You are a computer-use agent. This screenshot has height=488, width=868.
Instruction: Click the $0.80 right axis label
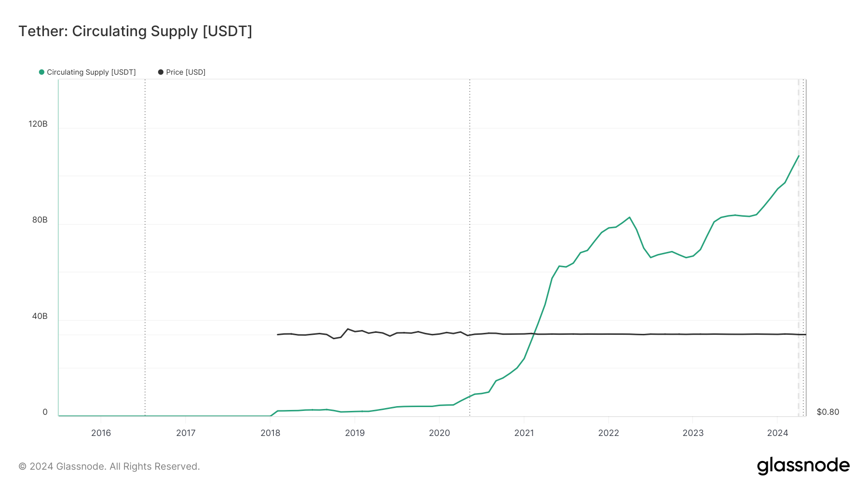coord(828,412)
